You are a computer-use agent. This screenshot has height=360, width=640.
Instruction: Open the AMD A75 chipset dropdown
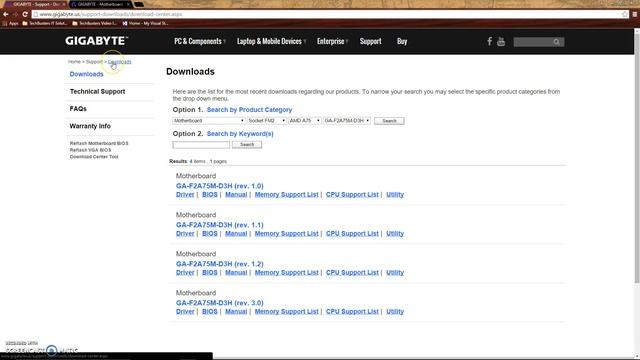[x=304, y=121]
